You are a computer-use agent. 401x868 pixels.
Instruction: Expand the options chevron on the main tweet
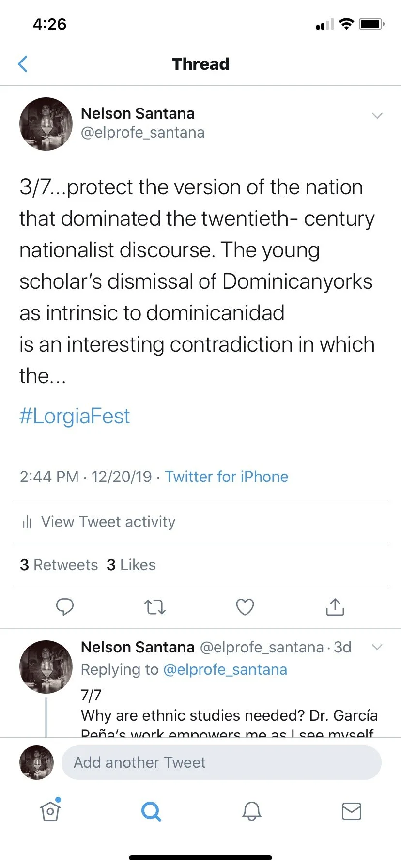[377, 115]
